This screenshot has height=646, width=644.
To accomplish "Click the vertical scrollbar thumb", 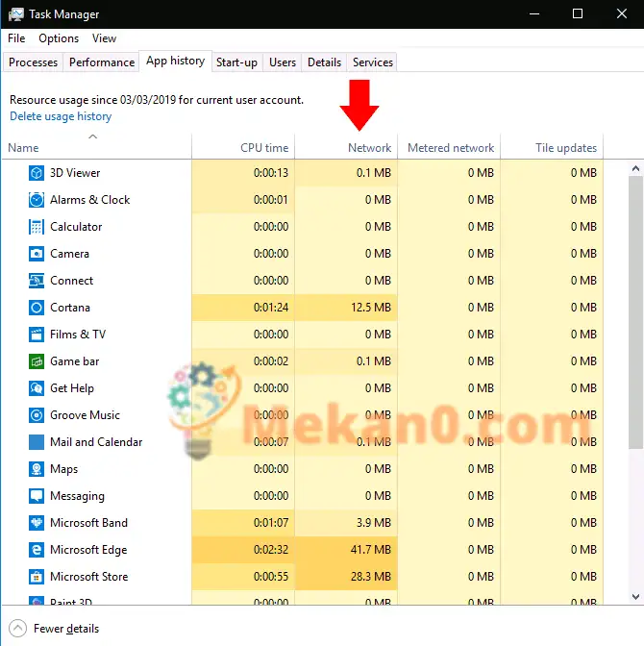I will (635, 312).
